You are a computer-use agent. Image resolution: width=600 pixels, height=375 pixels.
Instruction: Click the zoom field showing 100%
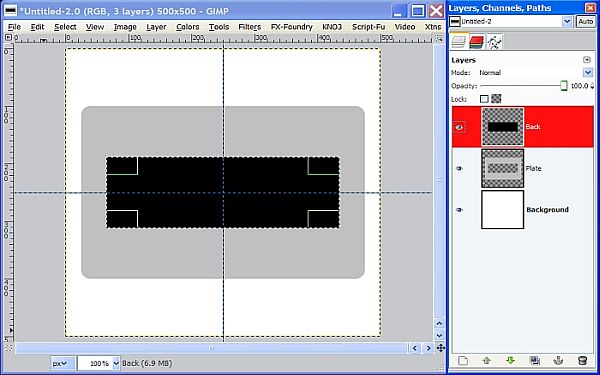[95, 363]
